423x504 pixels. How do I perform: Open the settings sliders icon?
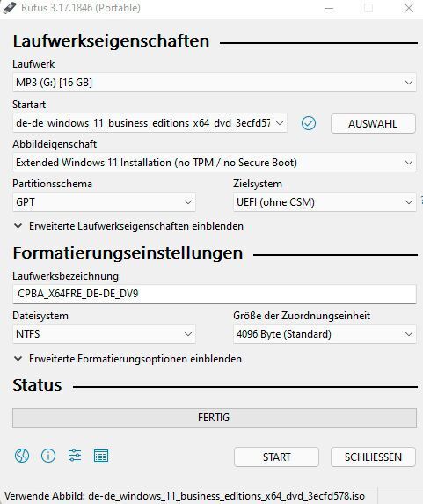click(x=75, y=456)
